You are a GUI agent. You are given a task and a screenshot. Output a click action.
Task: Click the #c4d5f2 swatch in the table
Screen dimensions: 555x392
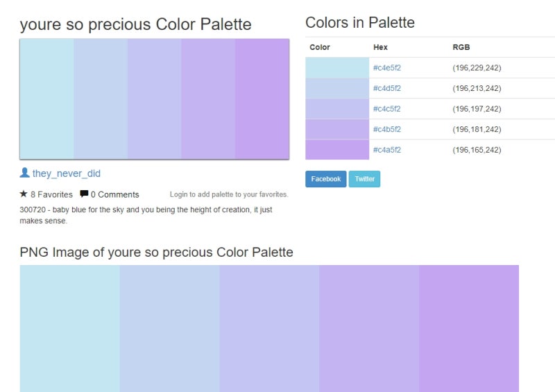[337, 88]
